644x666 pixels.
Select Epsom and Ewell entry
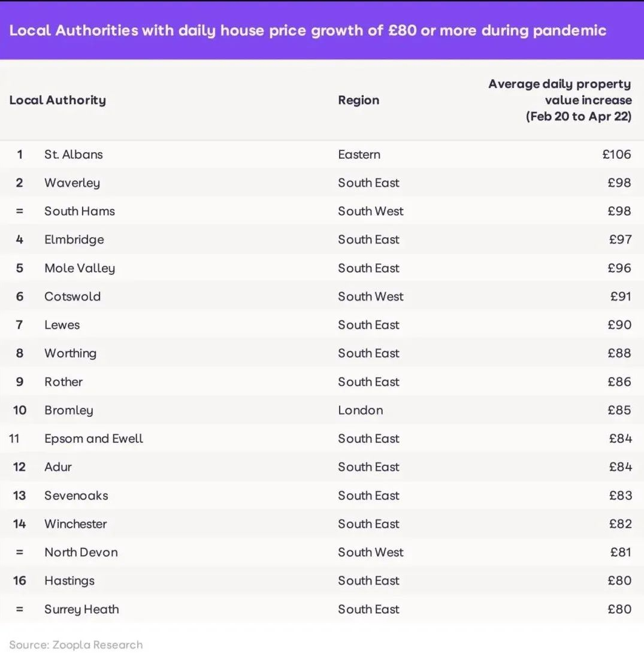[x=93, y=438]
